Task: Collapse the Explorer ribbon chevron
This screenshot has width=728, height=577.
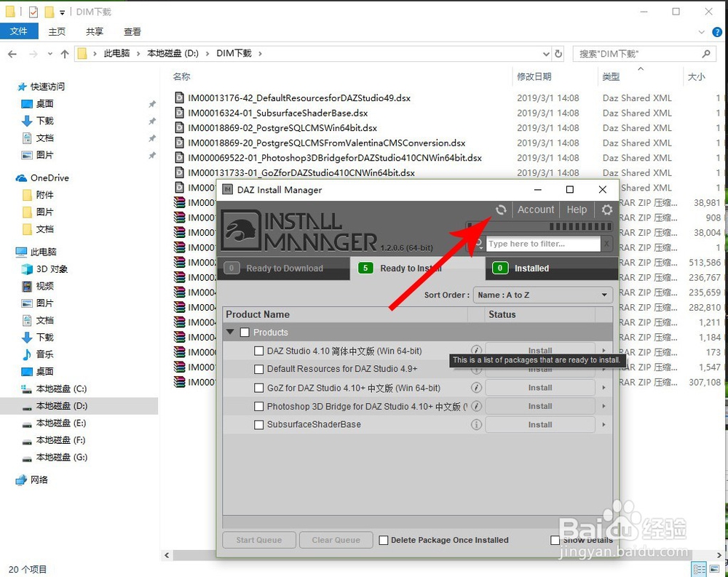Action: [702, 32]
